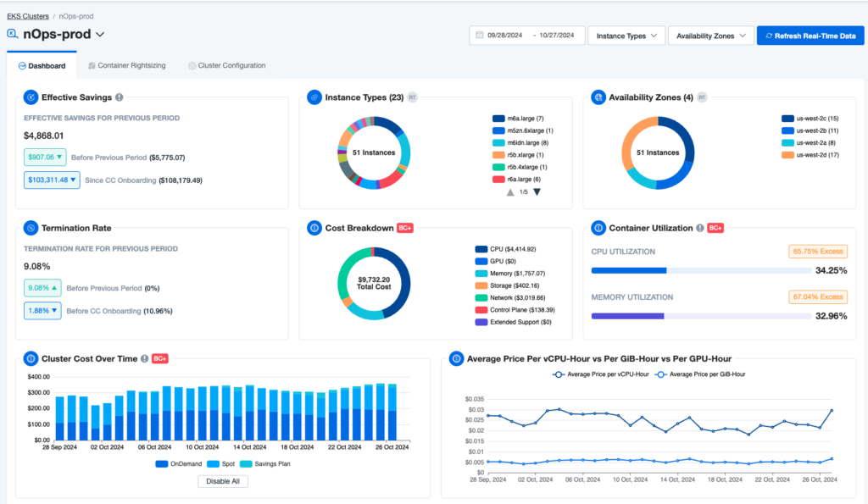
Task: Click the down arrow to page Instance Types legend
Action: pyautogui.click(x=537, y=191)
